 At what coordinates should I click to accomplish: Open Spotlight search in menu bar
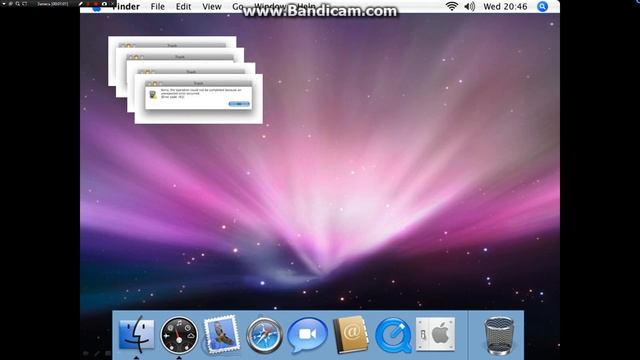[x=542, y=7]
